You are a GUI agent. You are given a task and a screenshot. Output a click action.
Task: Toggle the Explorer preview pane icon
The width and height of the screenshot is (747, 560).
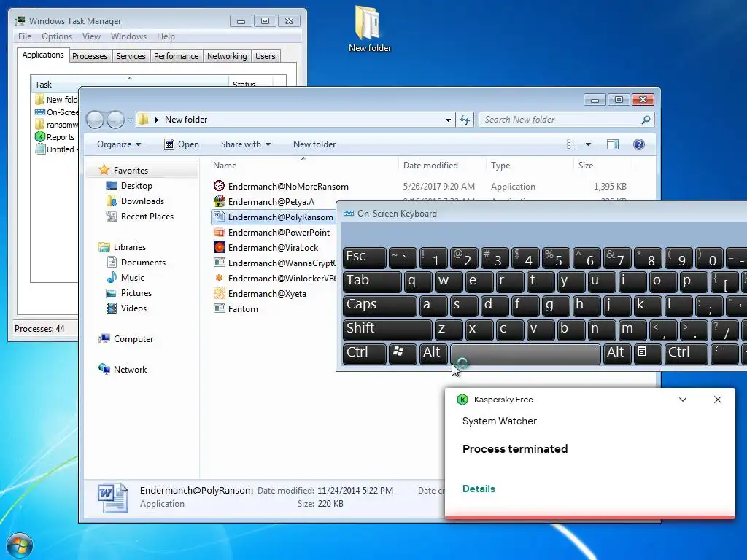click(613, 144)
